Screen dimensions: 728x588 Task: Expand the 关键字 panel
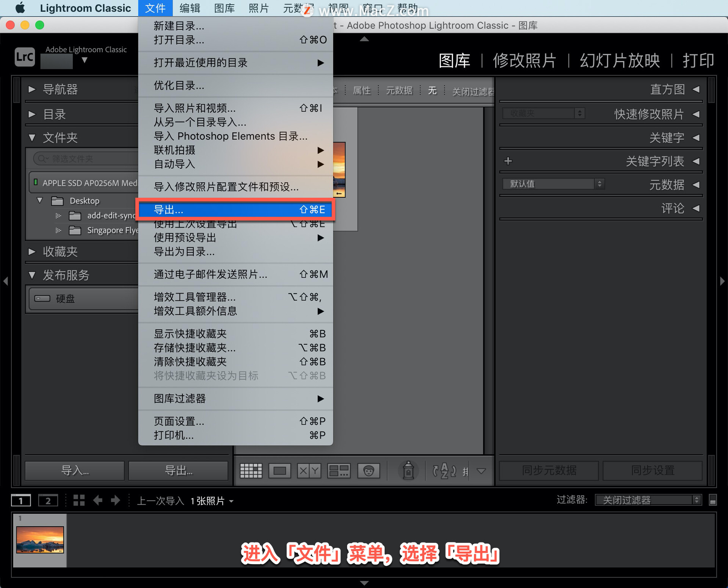(696, 138)
